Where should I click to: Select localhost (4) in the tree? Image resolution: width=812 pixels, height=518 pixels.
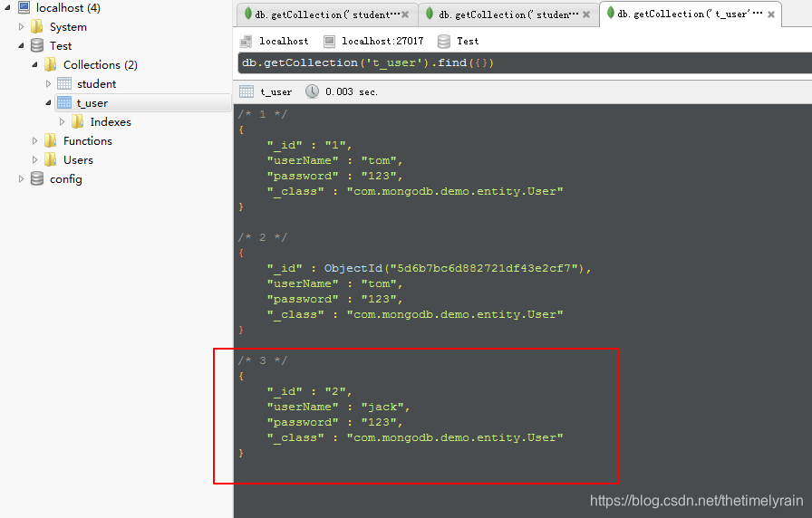click(x=68, y=8)
